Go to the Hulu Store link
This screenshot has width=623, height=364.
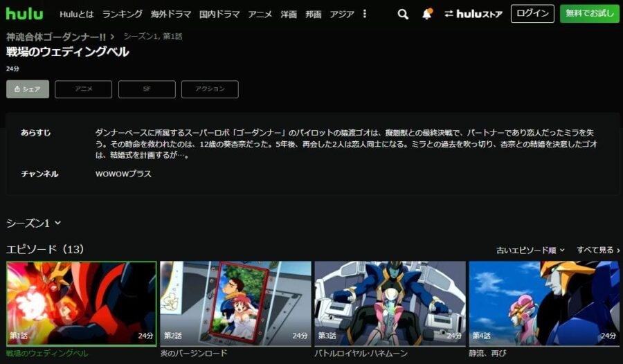click(473, 14)
